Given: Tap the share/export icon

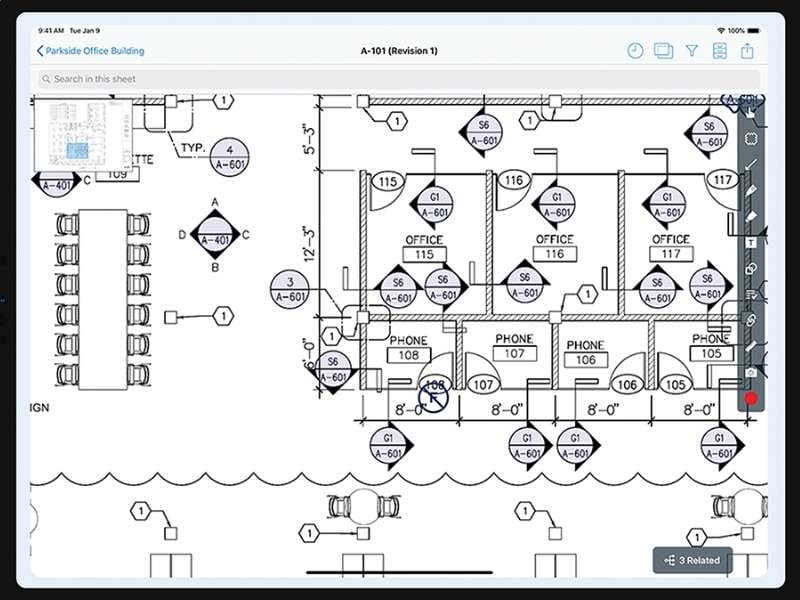Looking at the screenshot, I should 746,50.
